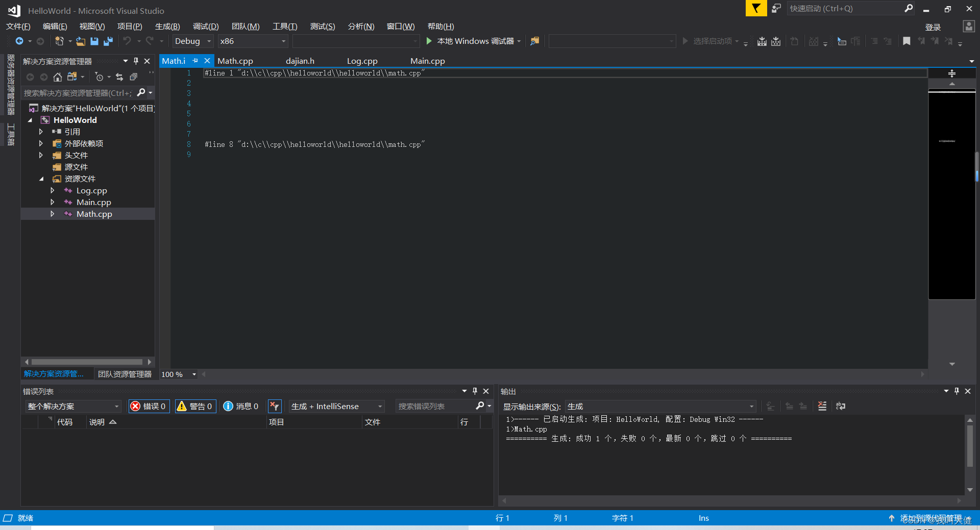Open the 文件(F) menu

[x=18, y=27]
